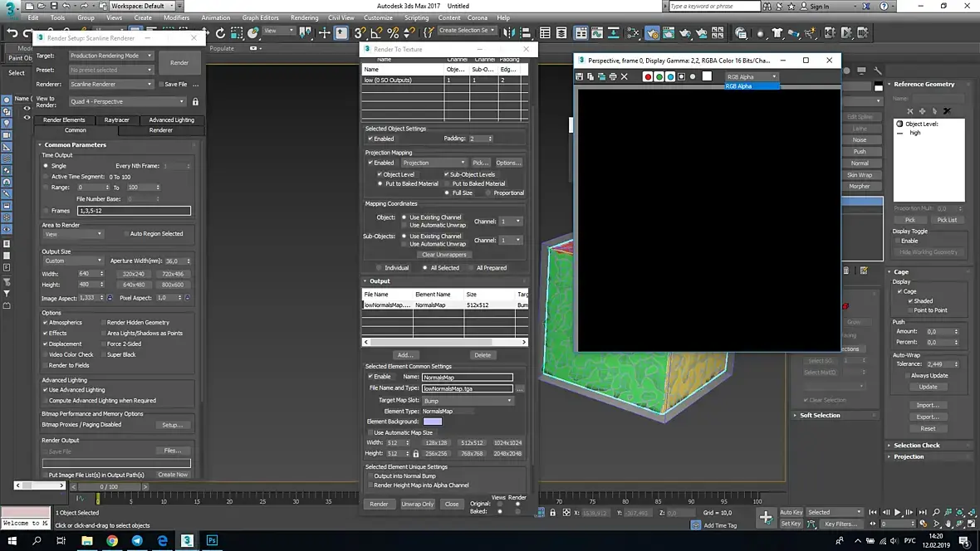Click Add output element button
This screenshot has width=980, height=551.
(405, 355)
